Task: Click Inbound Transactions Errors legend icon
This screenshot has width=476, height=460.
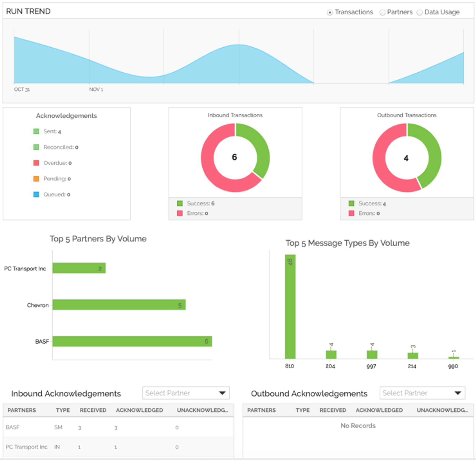Action: tap(180, 213)
